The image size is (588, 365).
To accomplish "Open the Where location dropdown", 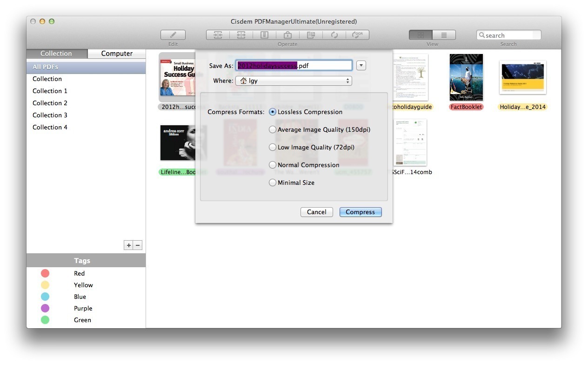I will (294, 81).
